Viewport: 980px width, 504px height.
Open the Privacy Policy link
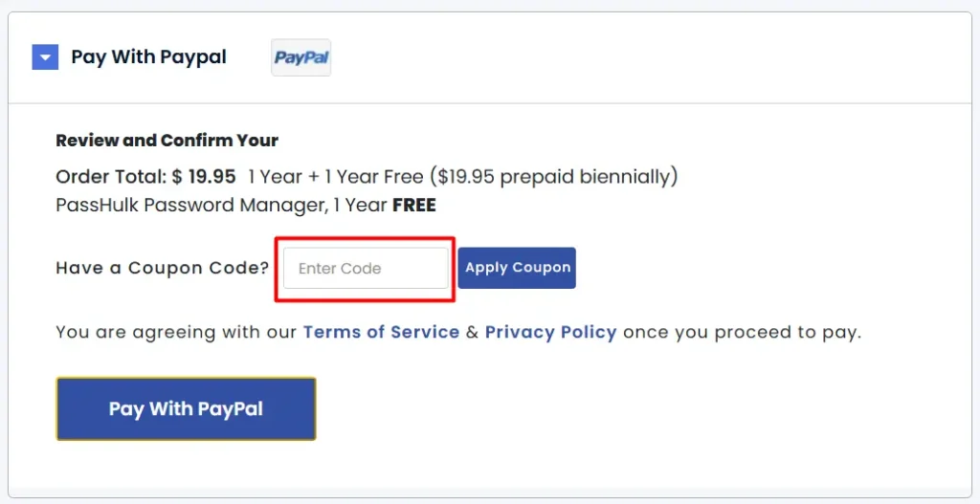[x=550, y=332]
